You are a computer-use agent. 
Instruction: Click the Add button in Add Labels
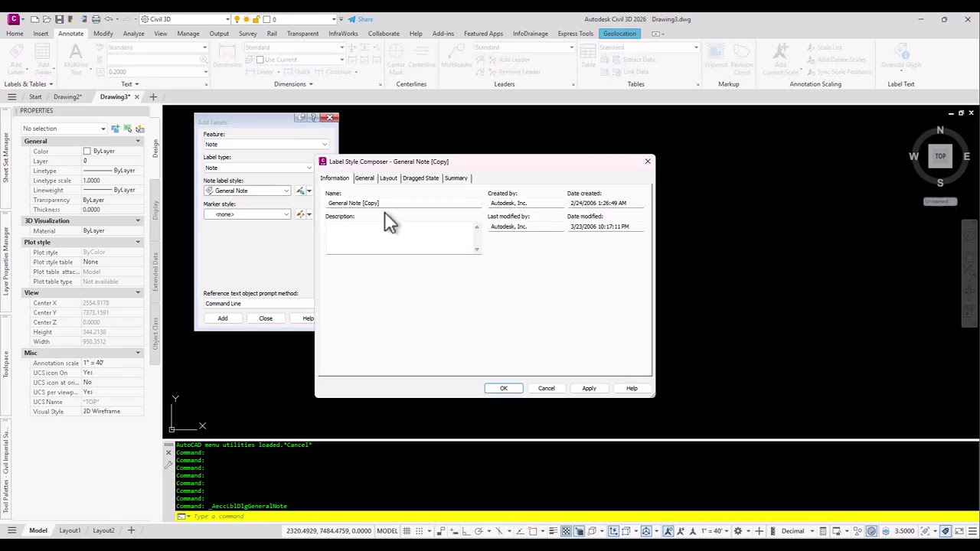point(222,318)
